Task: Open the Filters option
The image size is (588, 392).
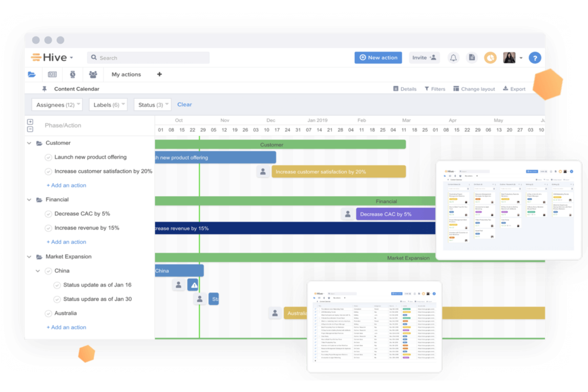Action: (435, 89)
